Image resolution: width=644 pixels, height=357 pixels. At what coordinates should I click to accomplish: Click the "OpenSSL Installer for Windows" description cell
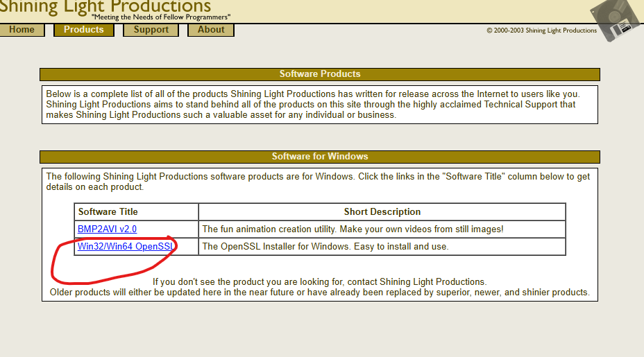tap(382, 246)
